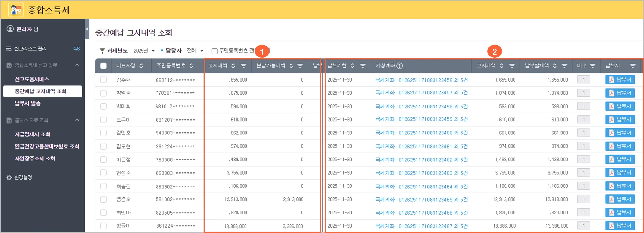Open the 과세년도 2025년 dropdown

tap(144, 51)
